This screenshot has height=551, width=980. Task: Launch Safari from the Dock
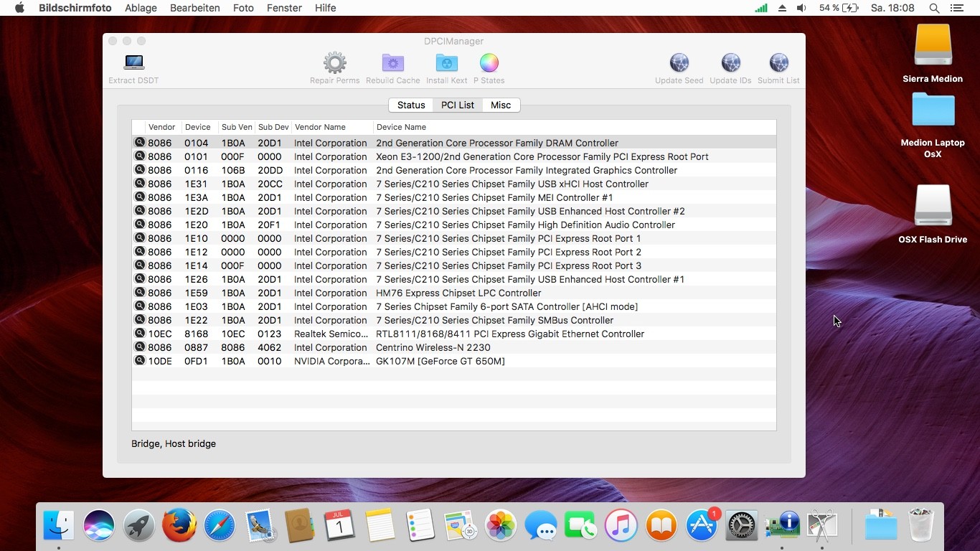pos(220,525)
